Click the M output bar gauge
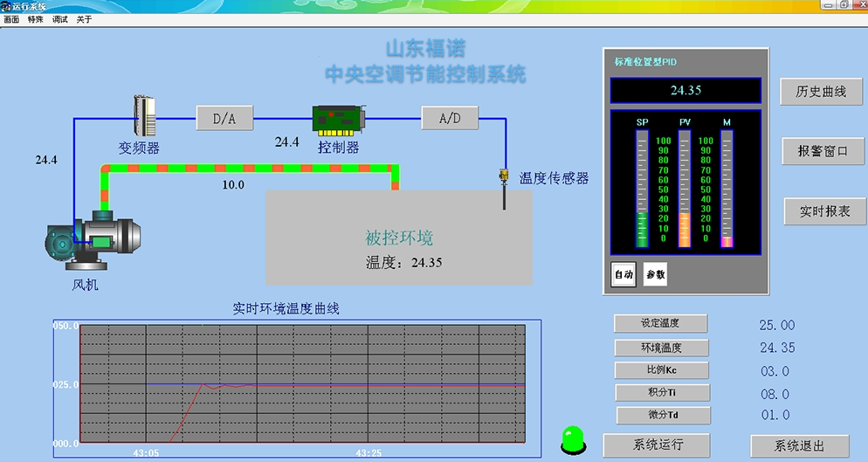The height and width of the screenshot is (462, 868). 727,189
